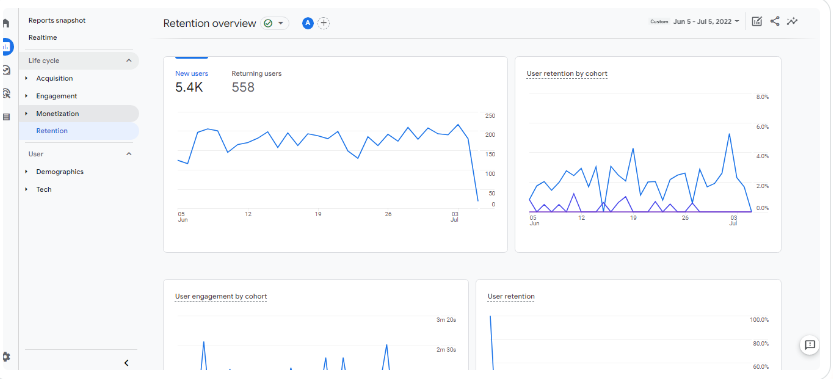Expand the Monetization tree item
The height and width of the screenshot is (379, 833).
pyautogui.click(x=27, y=114)
